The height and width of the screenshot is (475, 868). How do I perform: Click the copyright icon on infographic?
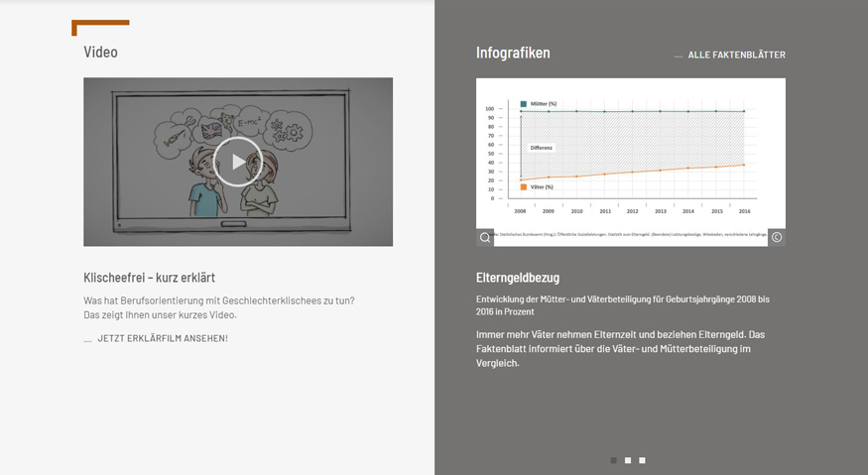tap(777, 237)
